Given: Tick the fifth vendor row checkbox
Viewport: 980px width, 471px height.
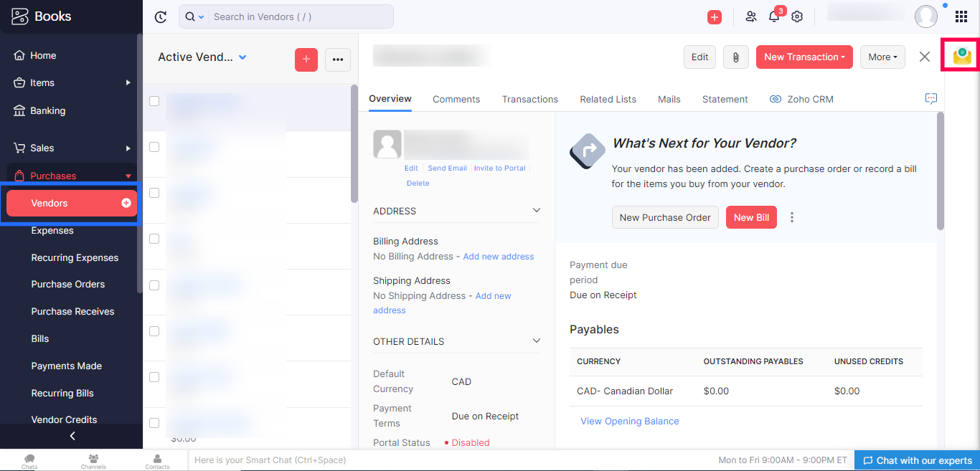Looking at the screenshot, I should click(154, 285).
